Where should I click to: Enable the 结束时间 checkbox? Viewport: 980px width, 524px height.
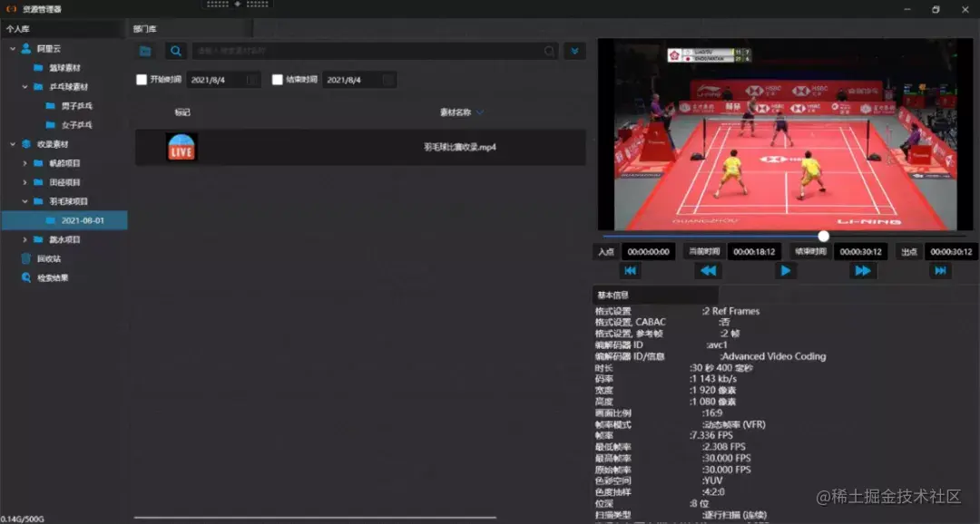pos(278,79)
